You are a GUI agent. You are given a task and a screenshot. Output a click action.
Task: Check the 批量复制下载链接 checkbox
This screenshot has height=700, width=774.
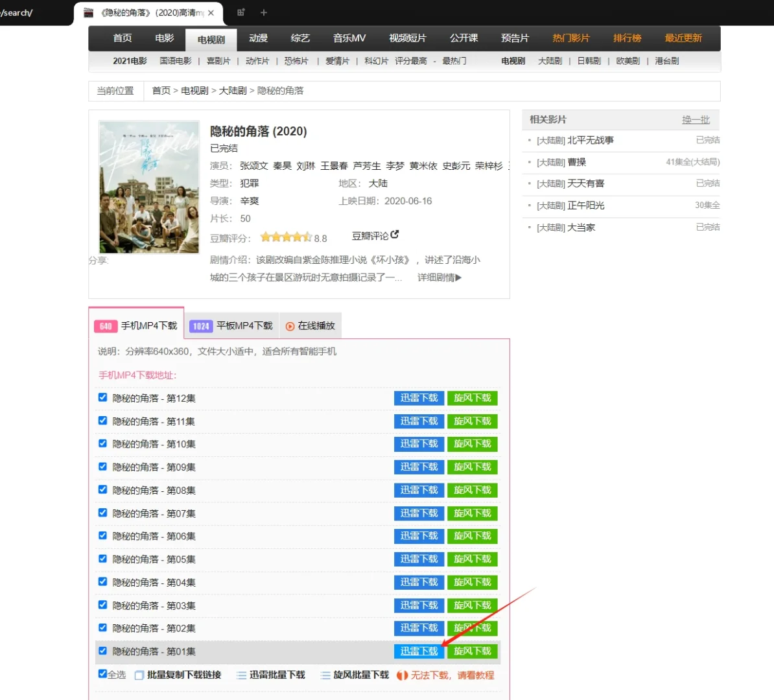139,675
